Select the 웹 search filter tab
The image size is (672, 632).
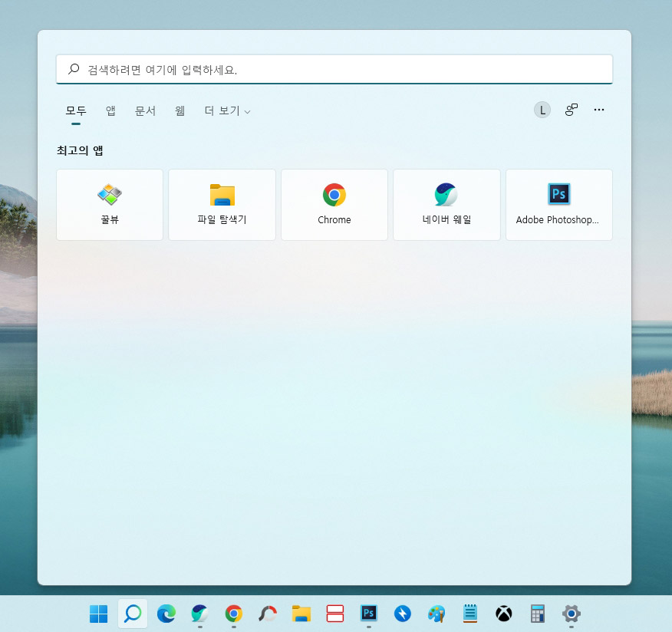click(x=179, y=110)
